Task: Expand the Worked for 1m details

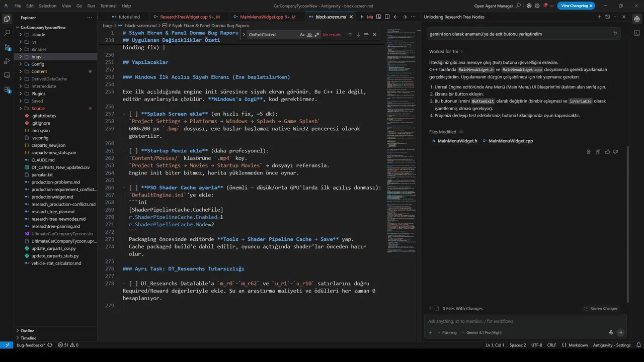Action: pos(446,51)
